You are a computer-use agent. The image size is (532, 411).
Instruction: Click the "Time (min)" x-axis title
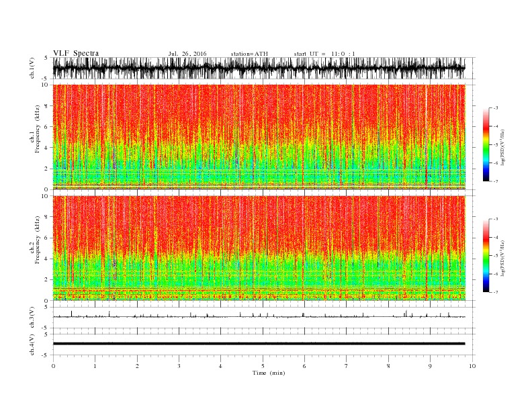[x=269, y=373]
